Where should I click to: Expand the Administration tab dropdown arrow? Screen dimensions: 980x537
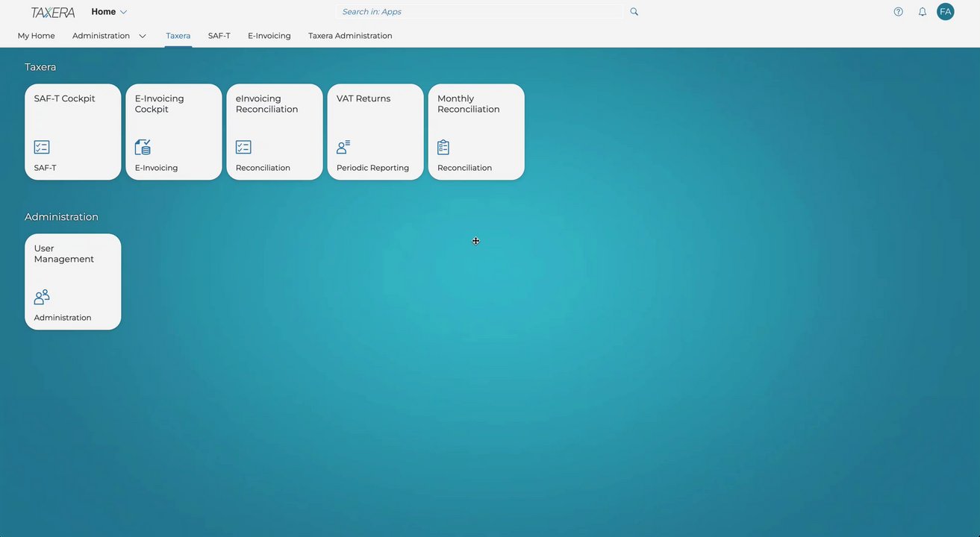(x=143, y=36)
